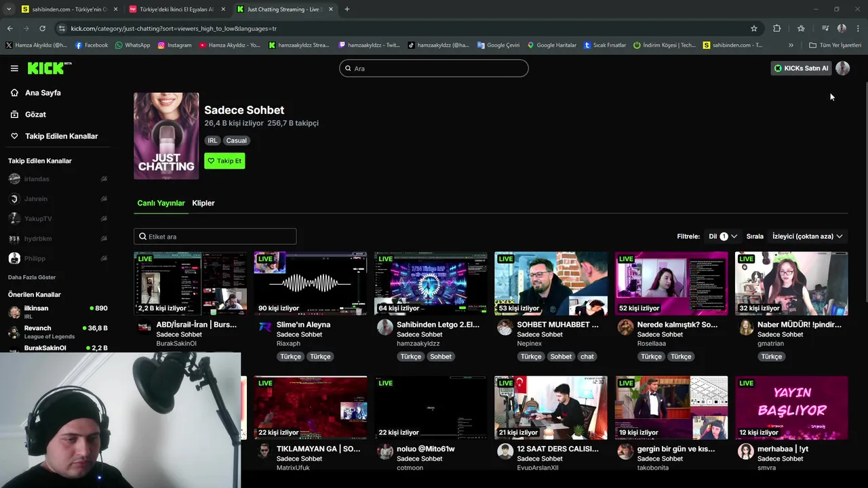Open the Instagram bookmark

coord(174,45)
